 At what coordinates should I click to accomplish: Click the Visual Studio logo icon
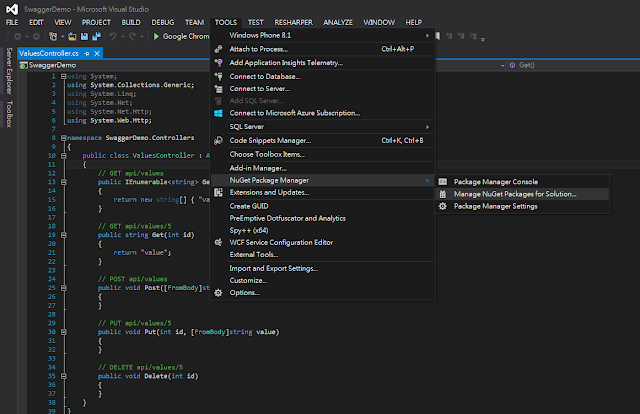point(13,7)
